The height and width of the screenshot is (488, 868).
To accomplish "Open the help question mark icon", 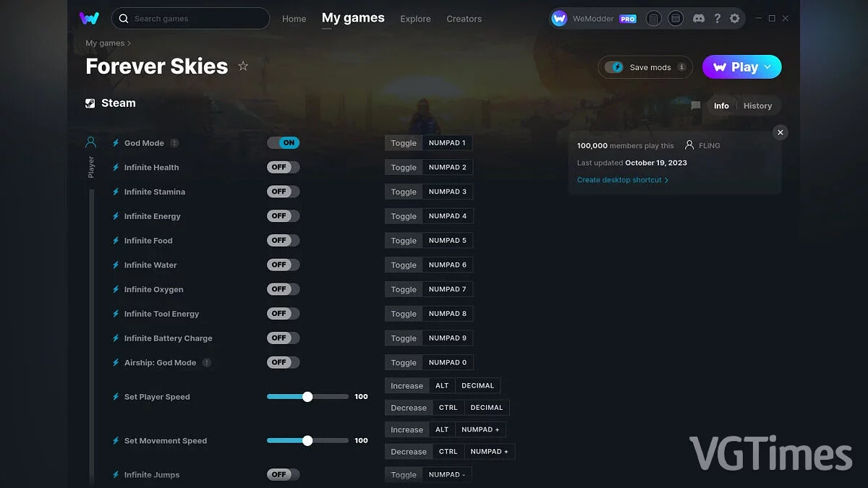I will [x=717, y=18].
